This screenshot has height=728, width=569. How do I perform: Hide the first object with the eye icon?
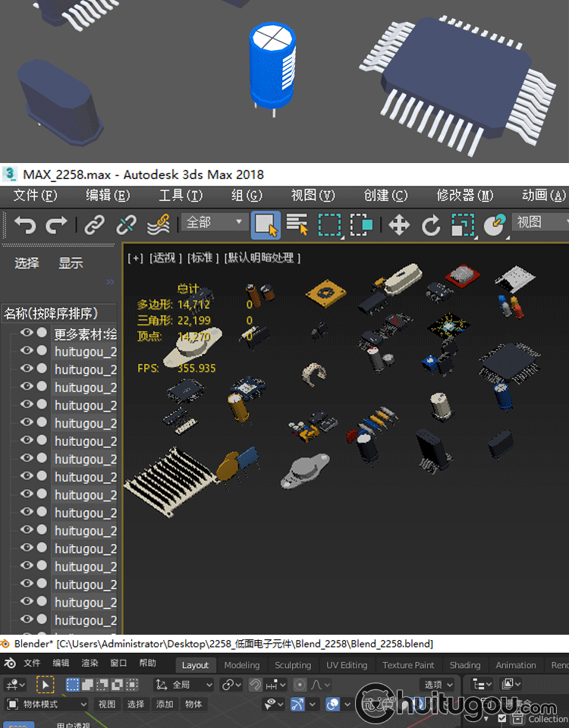click(x=27, y=332)
